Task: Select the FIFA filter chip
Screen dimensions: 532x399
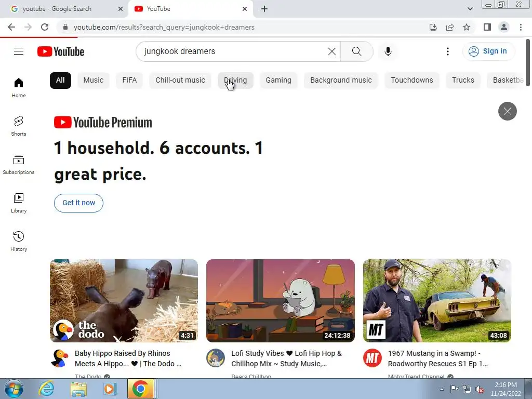Action: [x=129, y=80]
